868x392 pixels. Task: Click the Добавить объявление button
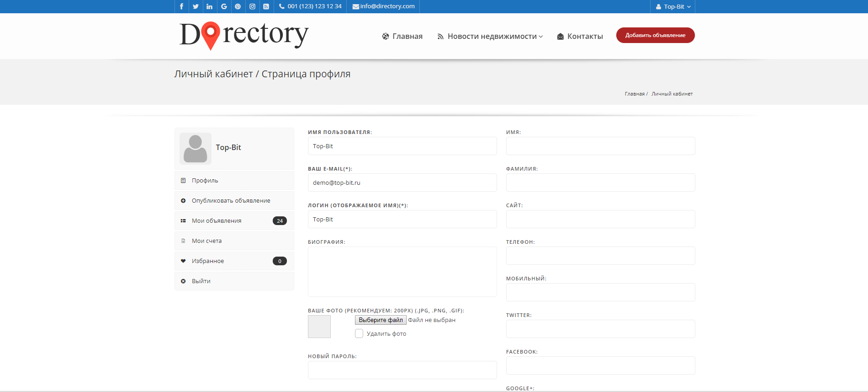point(656,35)
